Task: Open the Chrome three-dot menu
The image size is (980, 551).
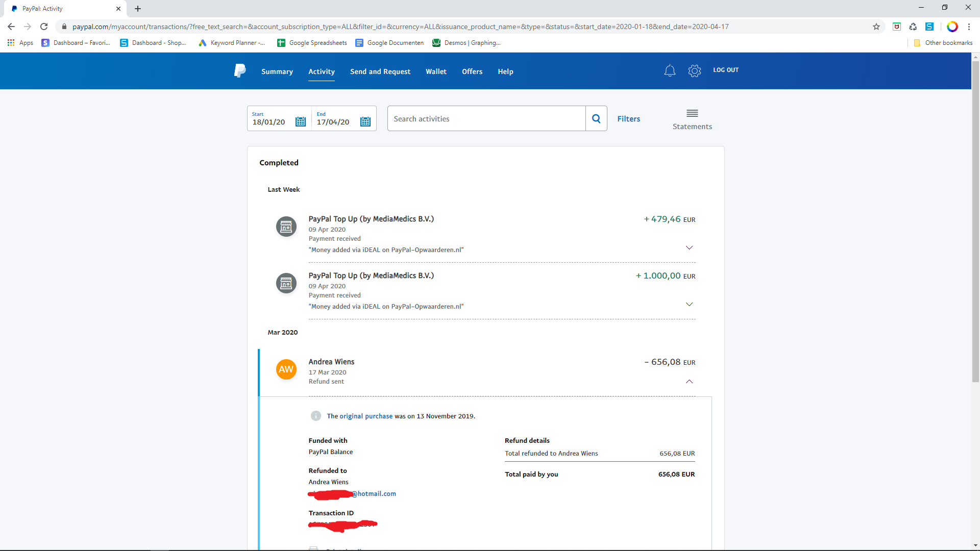Action: [x=969, y=27]
